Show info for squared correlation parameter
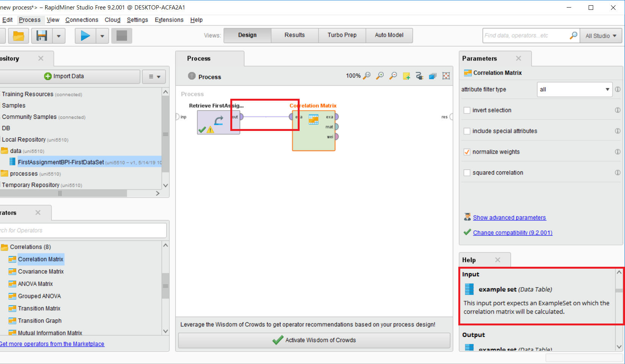This screenshot has height=364, width=625. (618, 173)
